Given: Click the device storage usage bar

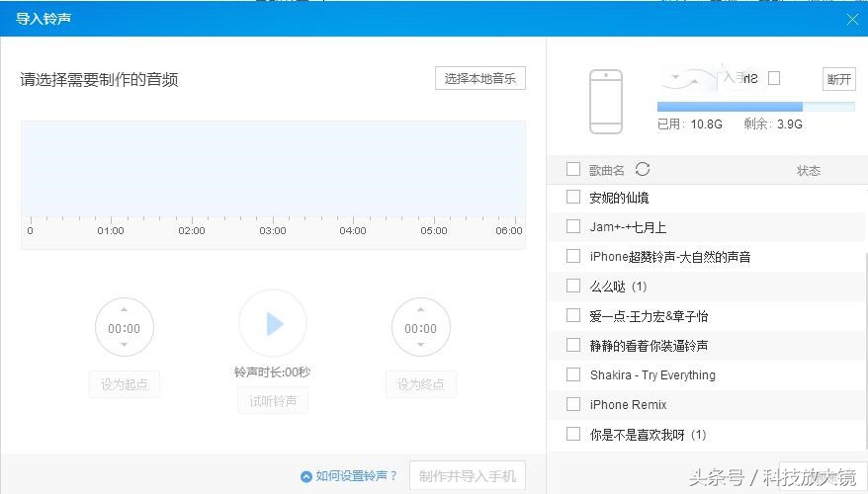Looking at the screenshot, I should [755, 107].
